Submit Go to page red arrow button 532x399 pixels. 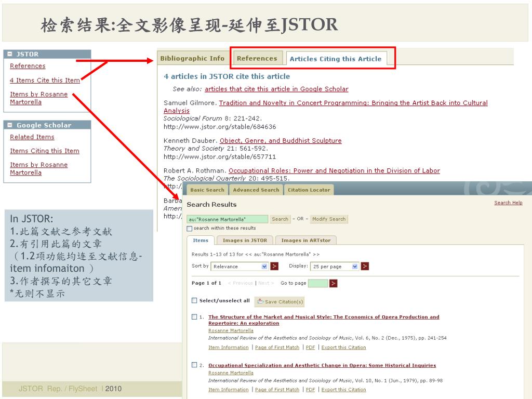(x=333, y=283)
